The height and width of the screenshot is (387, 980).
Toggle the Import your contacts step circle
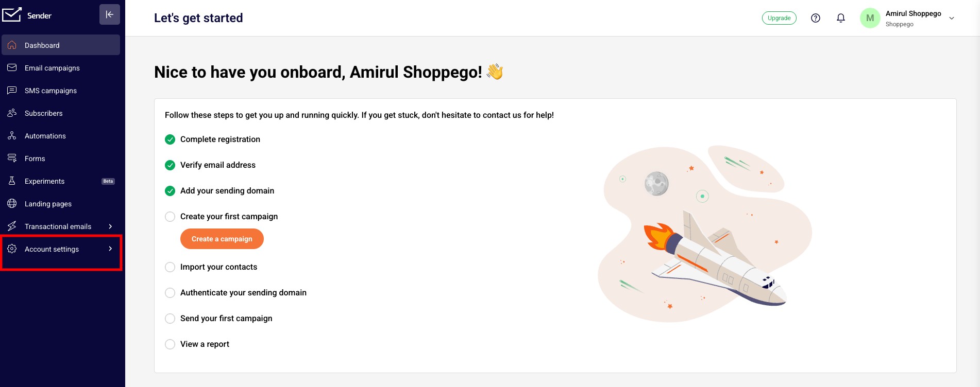coord(170,267)
